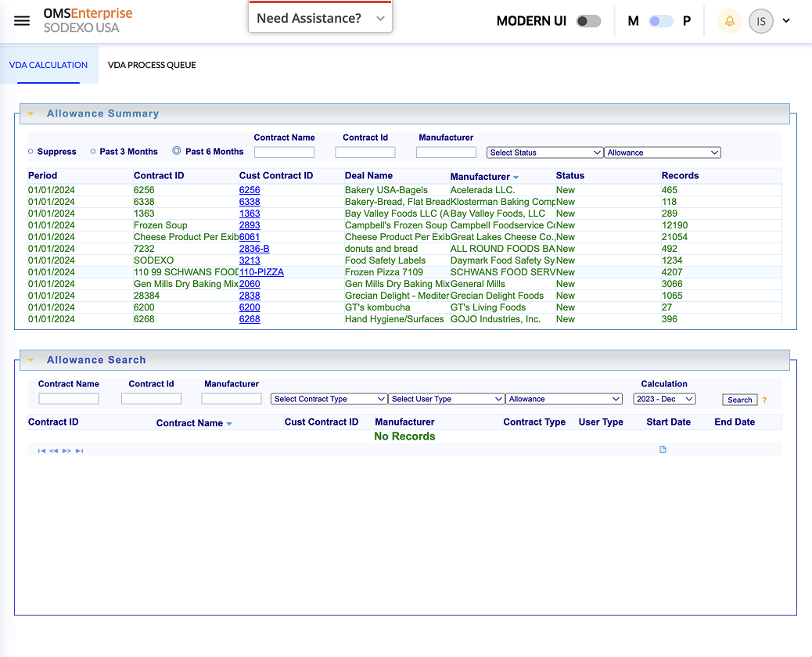Go to next page of search results

coord(66,451)
